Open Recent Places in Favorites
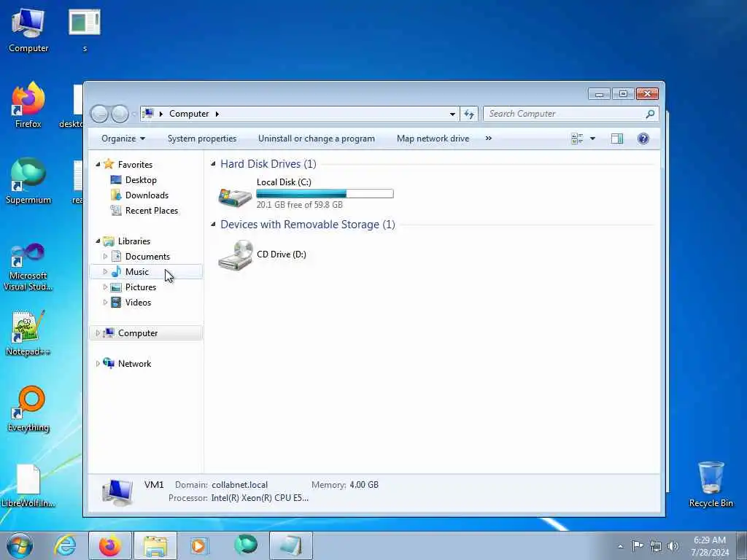 [x=152, y=211]
